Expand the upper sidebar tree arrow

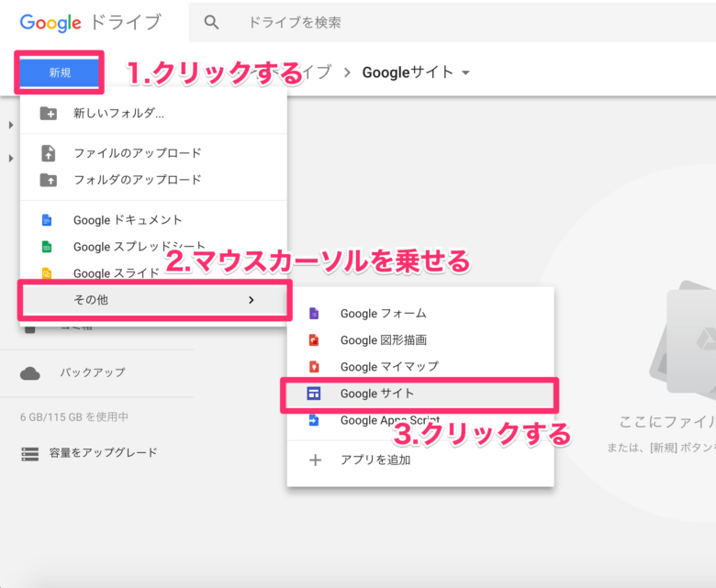(11, 125)
